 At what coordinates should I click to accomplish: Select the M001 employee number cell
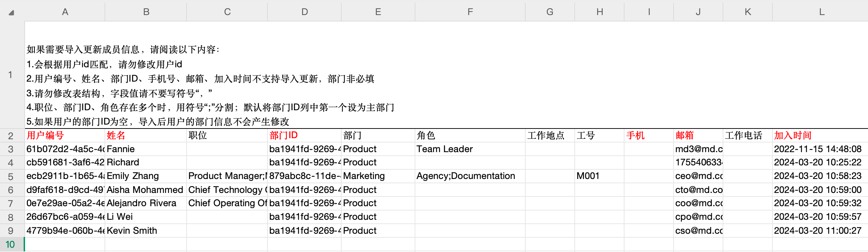click(x=599, y=176)
